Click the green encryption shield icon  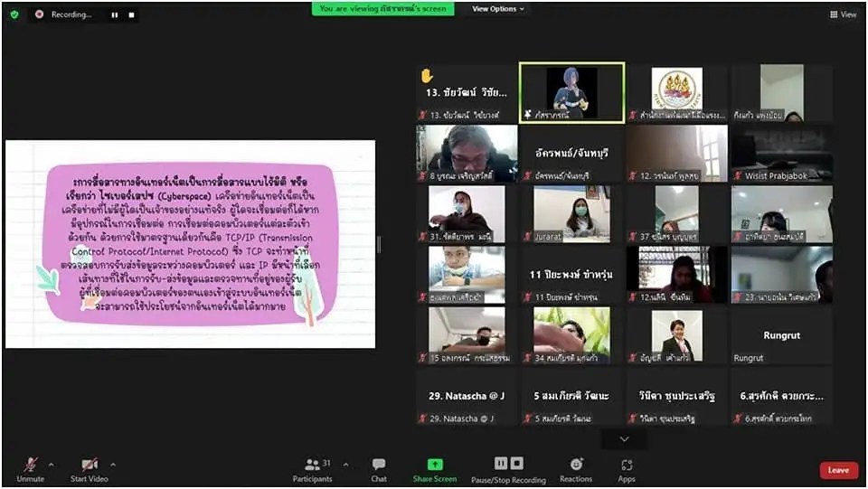click(x=14, y=14)
